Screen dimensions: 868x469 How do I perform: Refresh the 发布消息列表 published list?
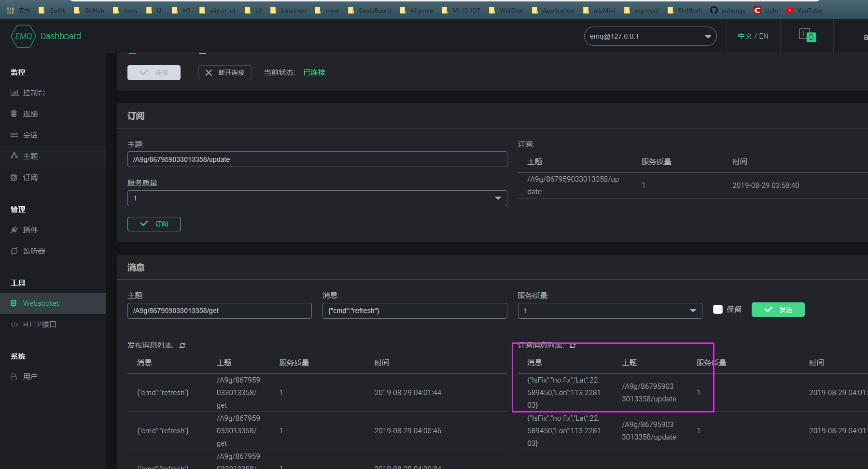pyautogui.click(x=182, y=345)
